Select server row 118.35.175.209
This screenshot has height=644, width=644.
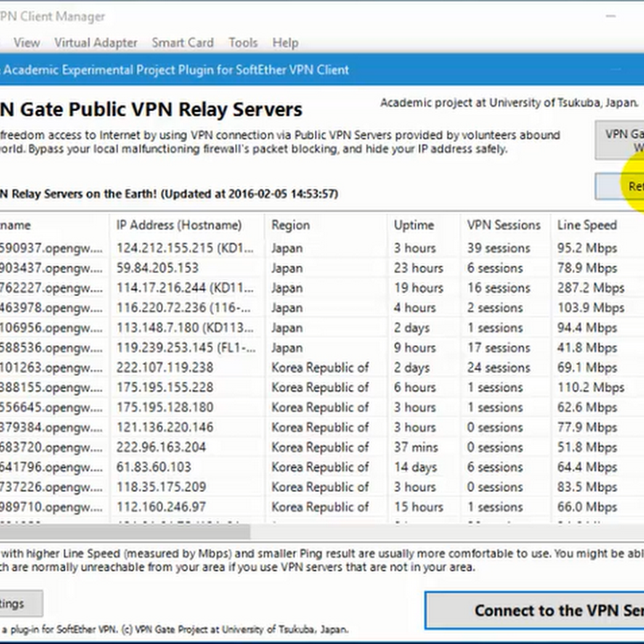tap(322, 487)
